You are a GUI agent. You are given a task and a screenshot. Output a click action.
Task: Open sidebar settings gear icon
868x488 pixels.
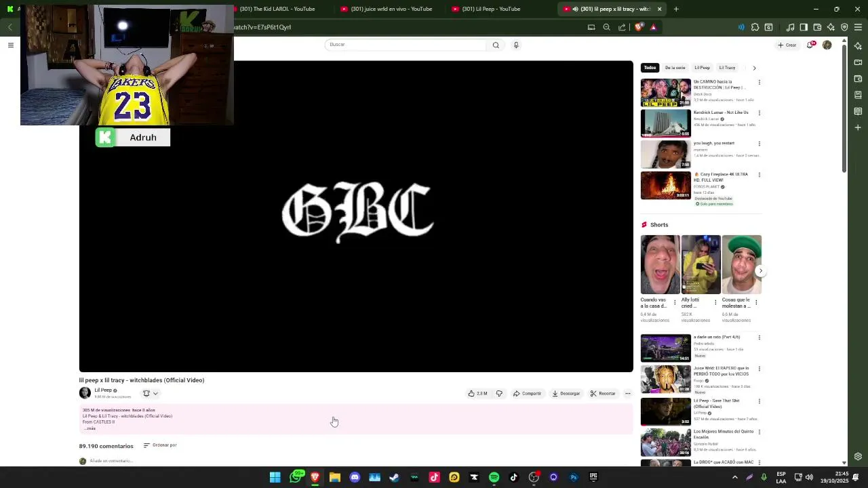click(858, 456)
